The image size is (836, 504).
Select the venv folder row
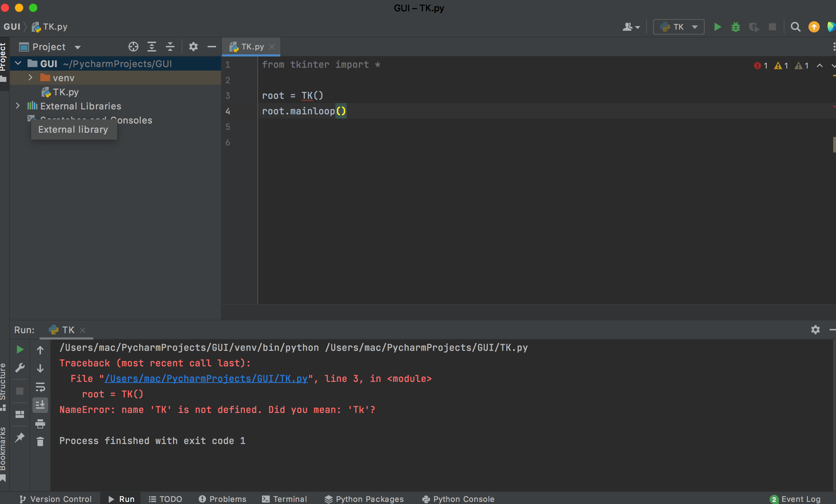(x=115, y=78)
